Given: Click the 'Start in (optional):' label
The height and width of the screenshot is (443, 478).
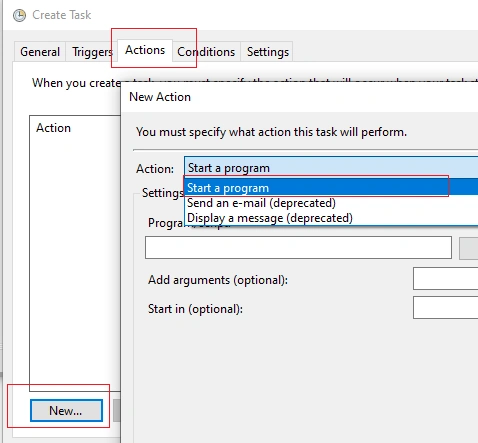Looking at the screenshot, I should point(195,309).
